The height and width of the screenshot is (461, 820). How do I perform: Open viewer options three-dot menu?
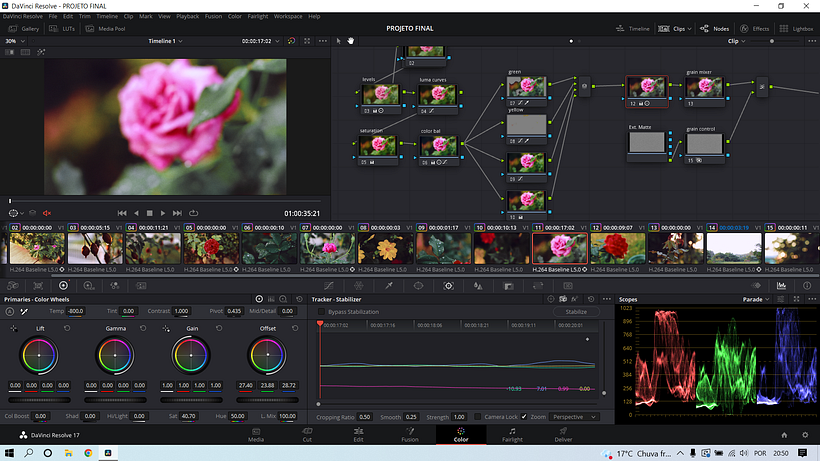click(323, 41)
